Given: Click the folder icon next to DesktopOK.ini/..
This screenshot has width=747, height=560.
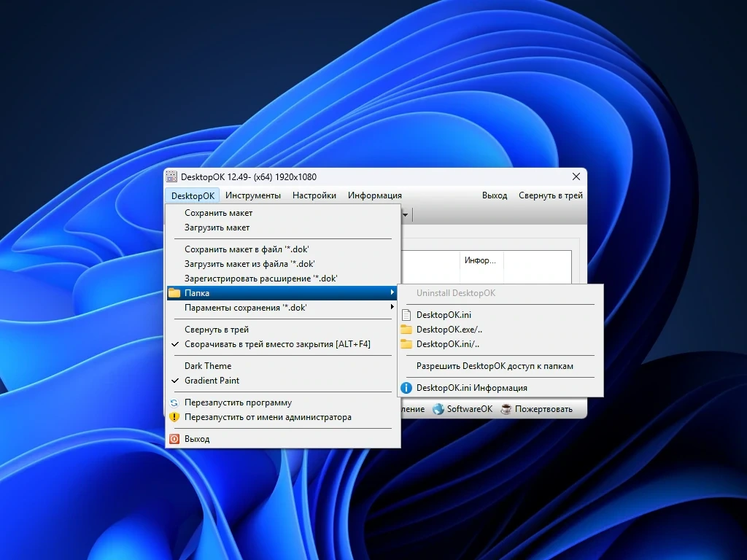Looking at the screenshot, I should click(406, 344).
